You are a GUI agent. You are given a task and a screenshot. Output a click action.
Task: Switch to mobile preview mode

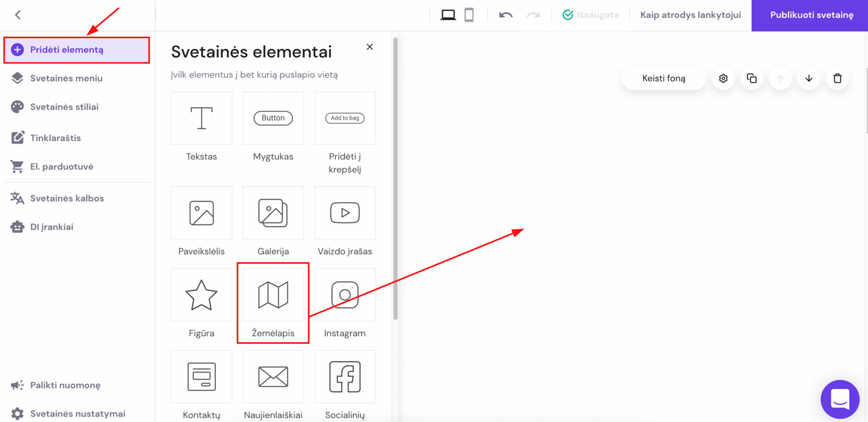point(469,15)
